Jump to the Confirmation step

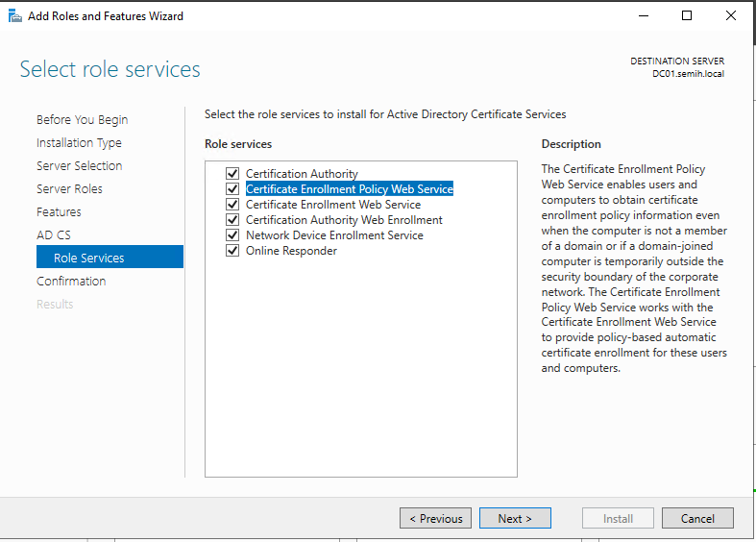pyautogui.click(x=71, y=282)
